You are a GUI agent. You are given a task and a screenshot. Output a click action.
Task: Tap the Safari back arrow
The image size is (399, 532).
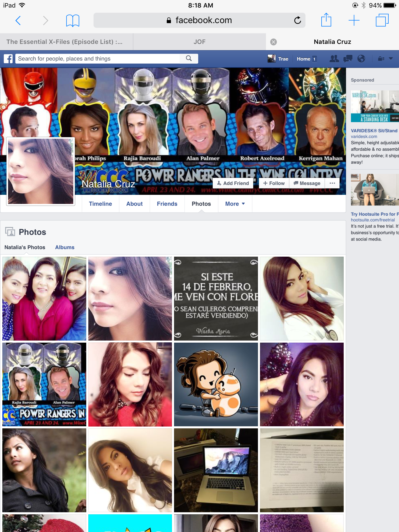coord(18,20)
